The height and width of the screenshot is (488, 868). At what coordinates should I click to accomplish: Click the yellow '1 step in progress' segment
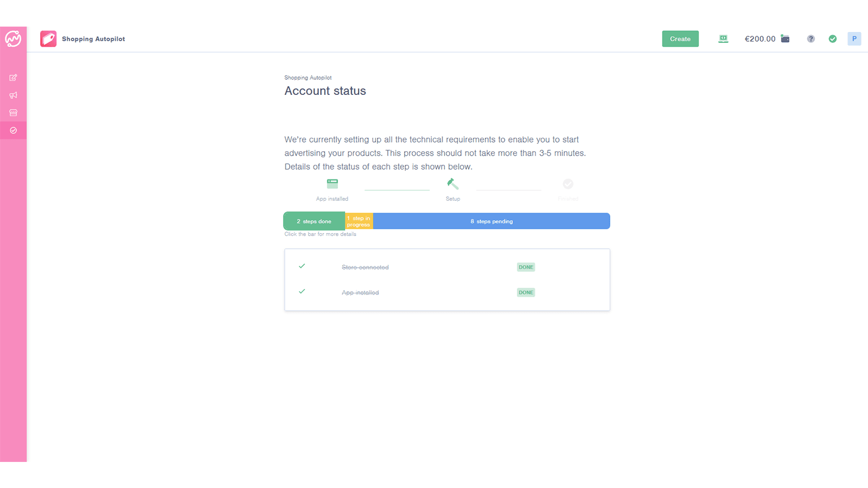[x=359, y=221]
